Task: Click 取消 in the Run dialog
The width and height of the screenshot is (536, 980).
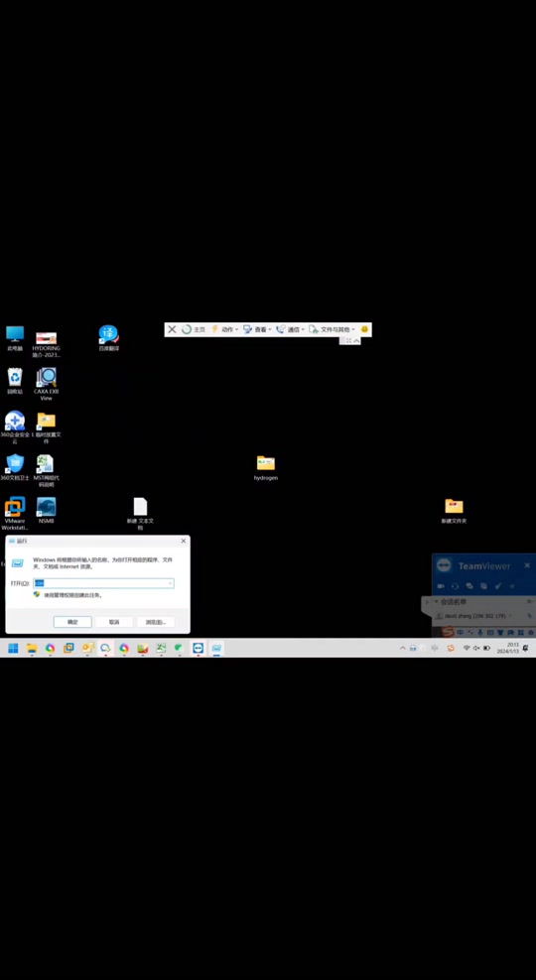Action: (114, 622)
